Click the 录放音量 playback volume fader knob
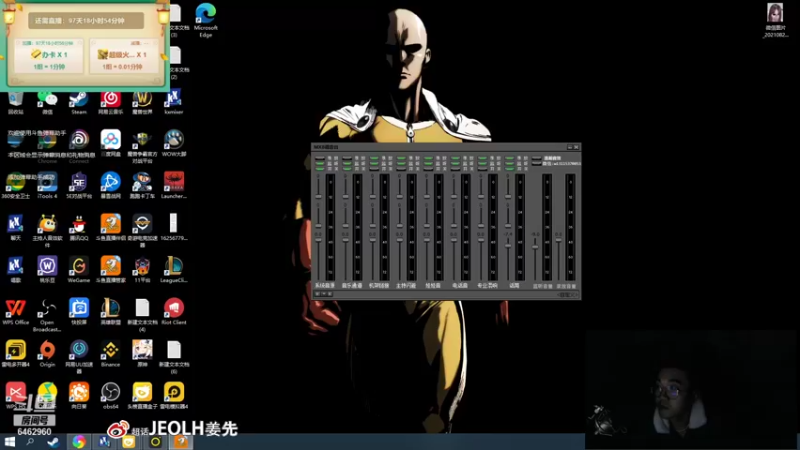Viewport: 800px width, 450px height. (x=559, y=240)
